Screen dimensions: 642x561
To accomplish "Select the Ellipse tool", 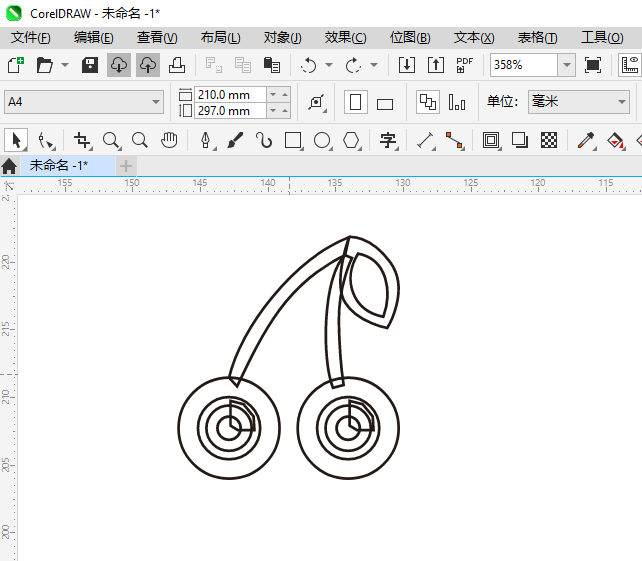I will tap(322, 141).
